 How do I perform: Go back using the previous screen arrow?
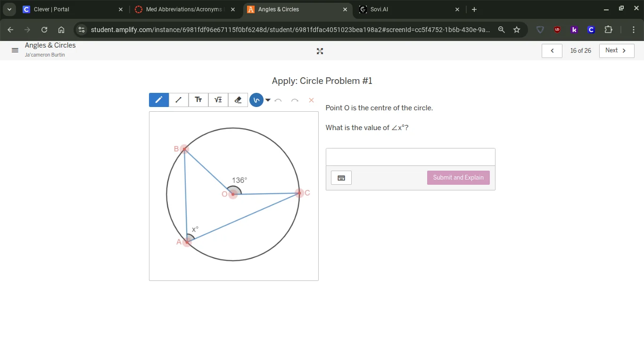click(552, 50)
